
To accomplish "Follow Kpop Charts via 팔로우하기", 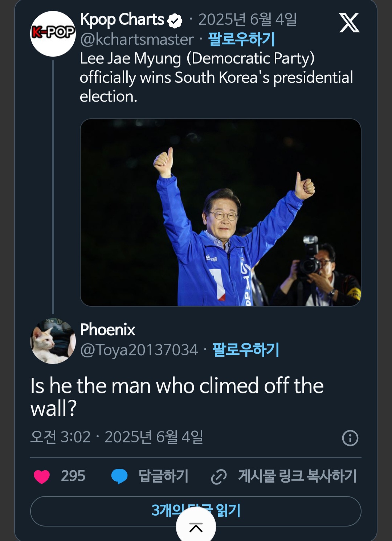I will [241, 39].
